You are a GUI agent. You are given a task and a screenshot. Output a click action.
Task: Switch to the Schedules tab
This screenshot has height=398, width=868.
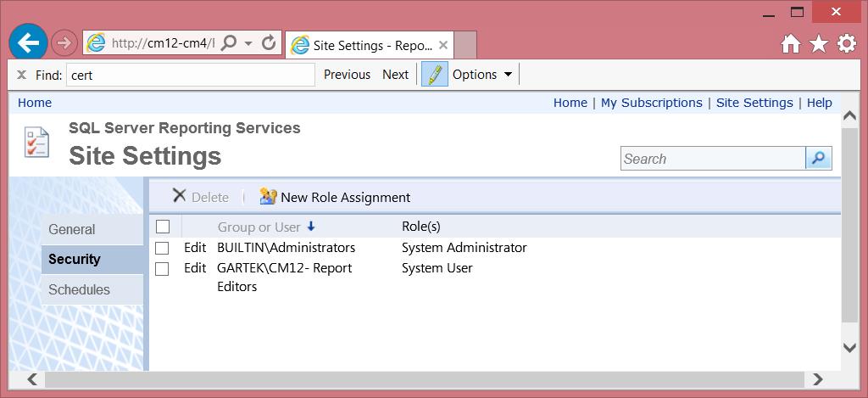tap(92, 289)
